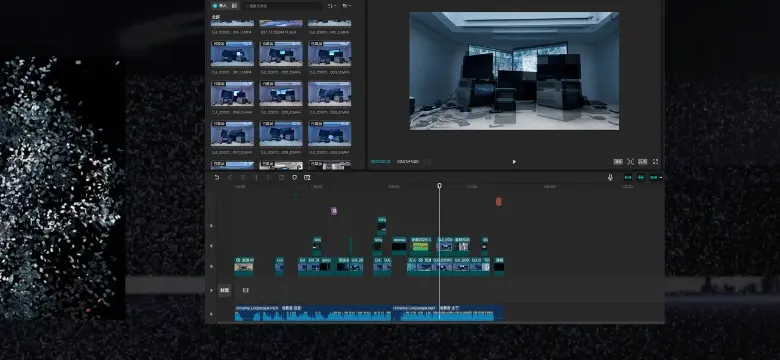Focus the media search field
The height and width of the screenshot is (360, 780).
pyautogui.click(x=283, y=6)
